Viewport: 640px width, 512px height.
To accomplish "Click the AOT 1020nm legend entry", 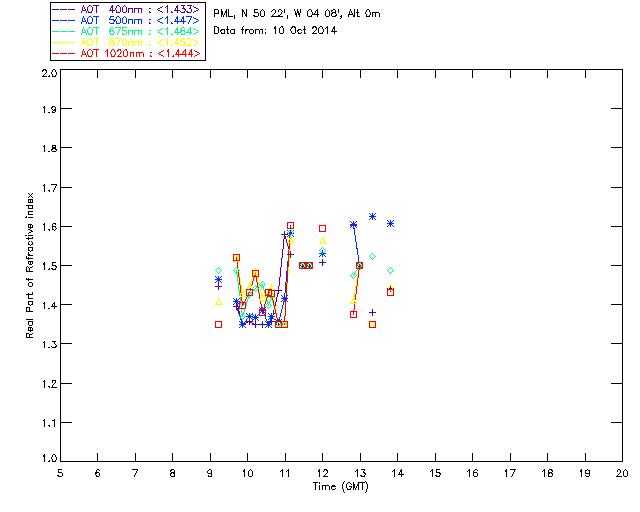I will [x=126, y=53].
